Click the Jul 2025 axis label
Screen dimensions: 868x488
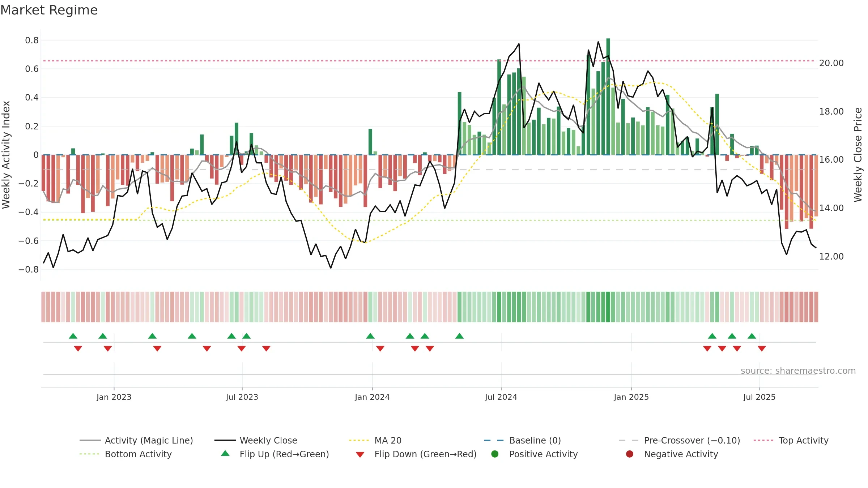(x=759, y=397)
